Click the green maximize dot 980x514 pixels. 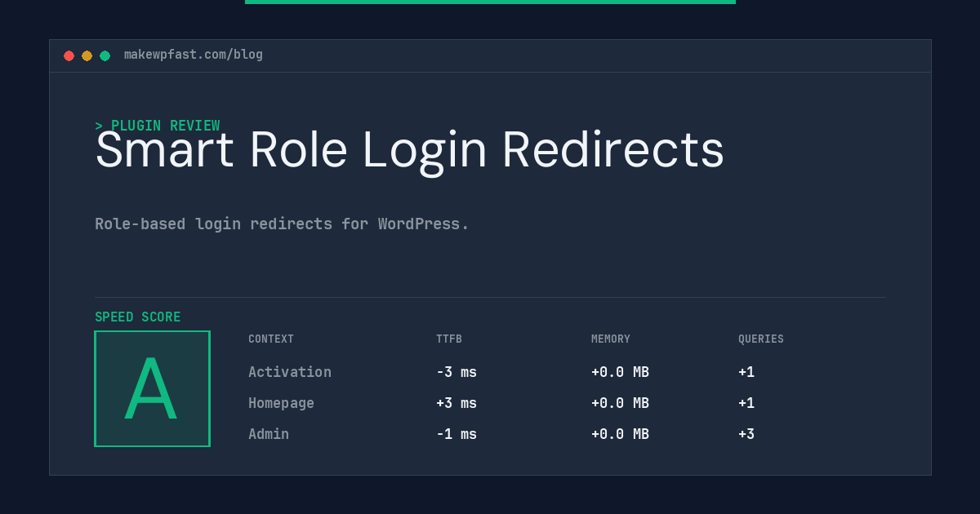tap(105, 55)
